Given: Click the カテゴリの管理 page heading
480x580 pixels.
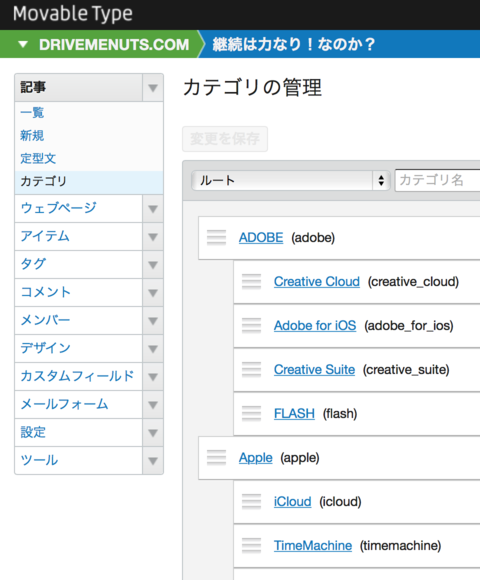Looking at the screenshot, I should coord(253,88).
